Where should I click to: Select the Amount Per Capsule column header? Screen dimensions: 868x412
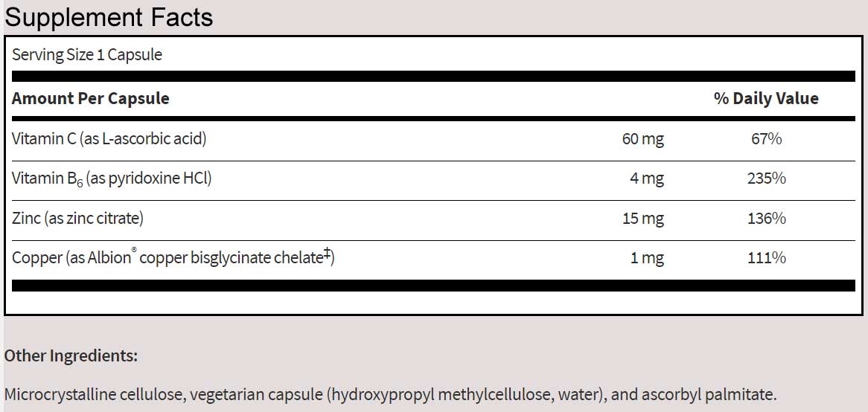[x=91, y=98]
